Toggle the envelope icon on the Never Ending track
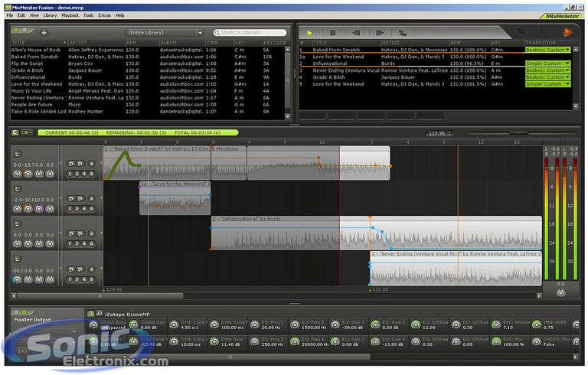The height and width of the screenshot is (375, 588). tap(18, 259)
